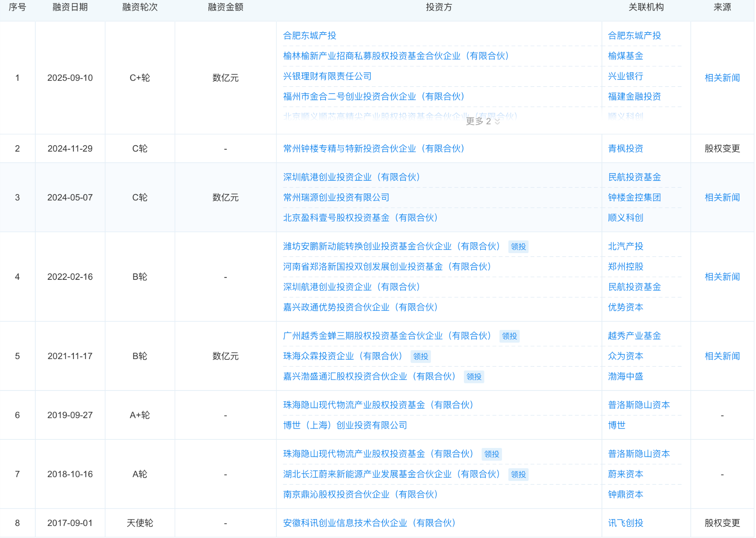Open 相关新闻 for the 2021-11-17 B轮 round
This screenshot has height=538, width=756.
[x=722, y=356]
